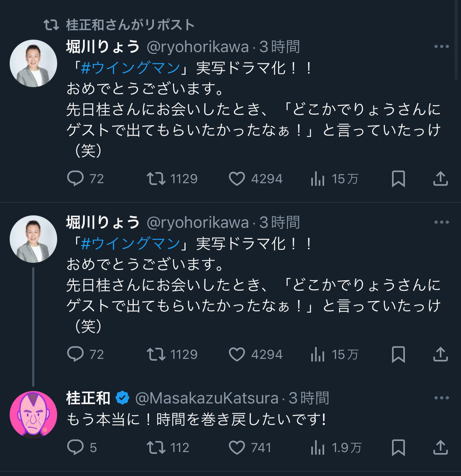
Task: Bookmark the first 堀川りょう post
Action: [x=398, y=179]
